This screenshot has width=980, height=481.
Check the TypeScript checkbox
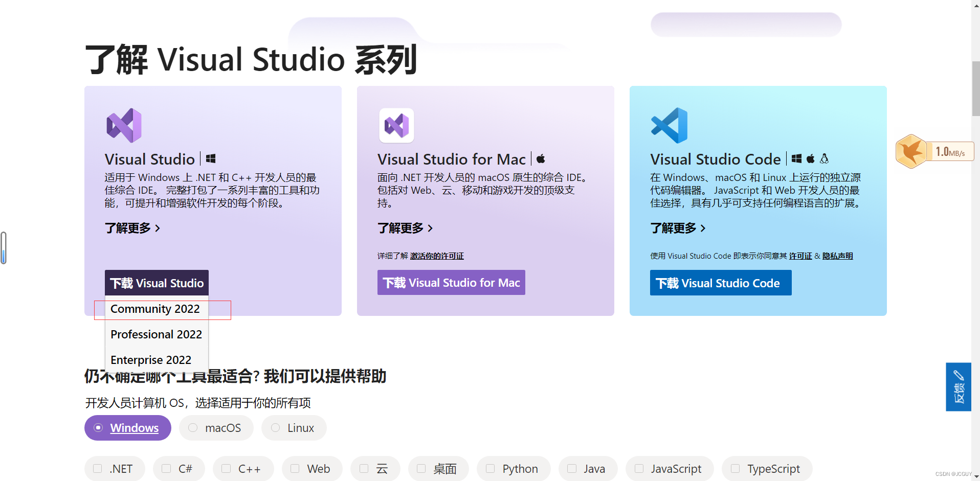point(736,468)
